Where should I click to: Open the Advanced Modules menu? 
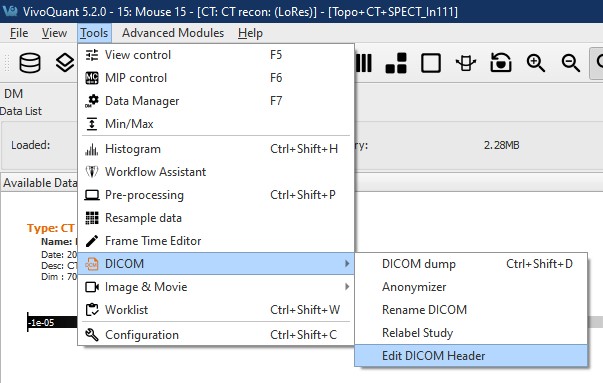[x=173, y=33]
